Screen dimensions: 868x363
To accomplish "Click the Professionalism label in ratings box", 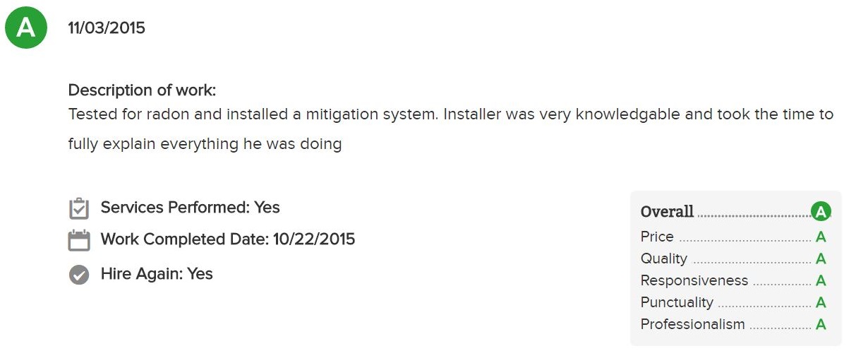I will [x=692, y=324].
